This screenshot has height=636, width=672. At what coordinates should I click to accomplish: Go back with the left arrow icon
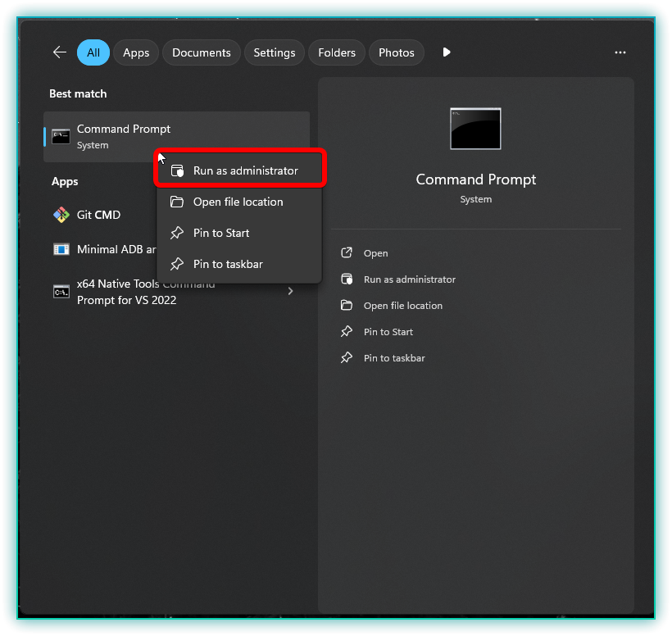(60, 52)
